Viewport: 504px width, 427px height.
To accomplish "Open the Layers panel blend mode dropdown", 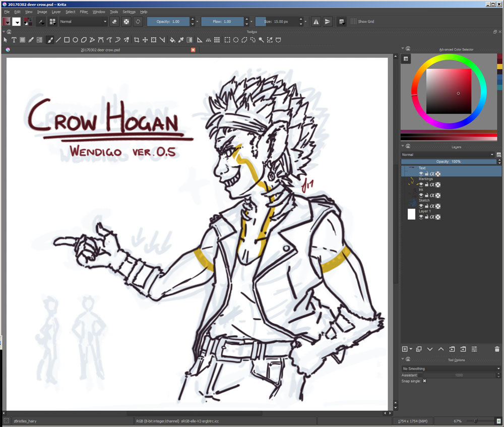I will [448, 155].
